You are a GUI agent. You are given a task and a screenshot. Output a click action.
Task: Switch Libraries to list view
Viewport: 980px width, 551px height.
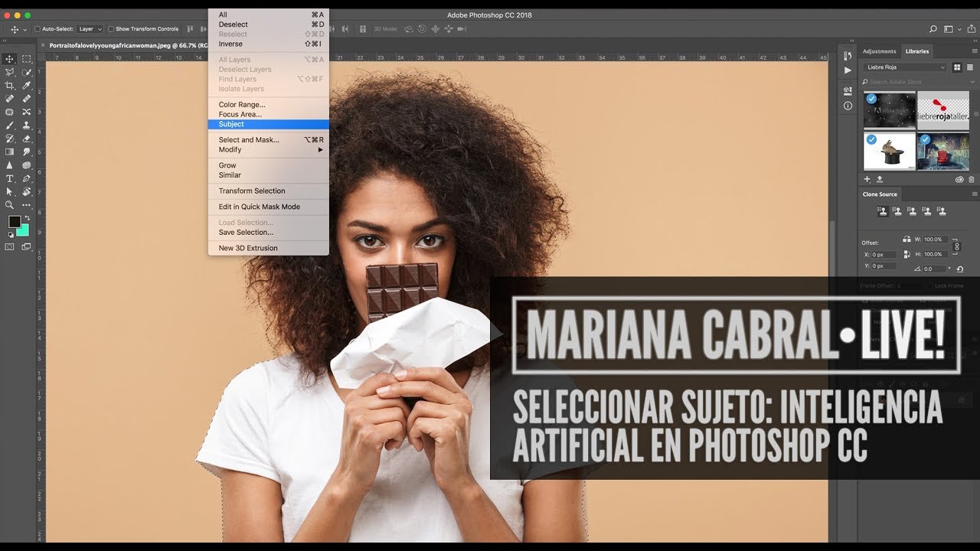tap(970, 67)
